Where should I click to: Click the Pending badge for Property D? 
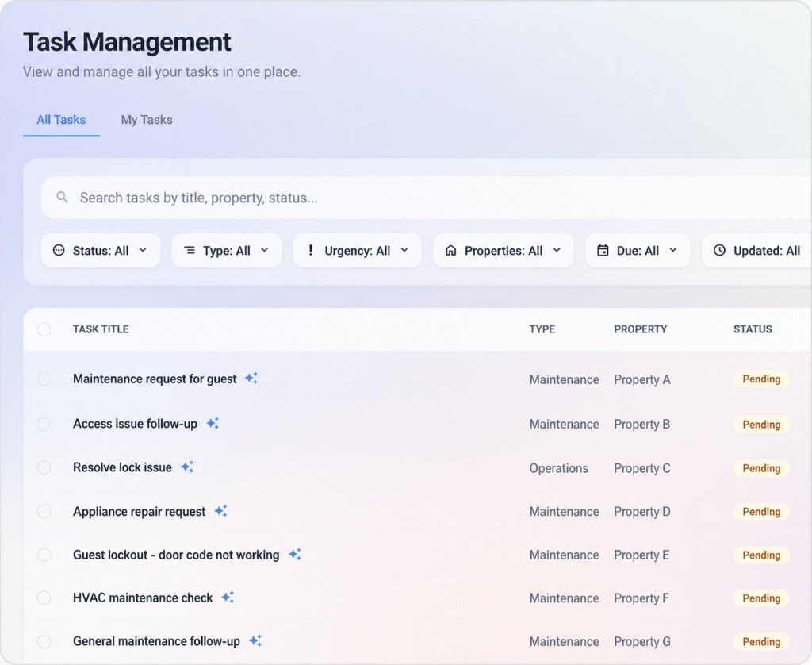click(761, 512)
